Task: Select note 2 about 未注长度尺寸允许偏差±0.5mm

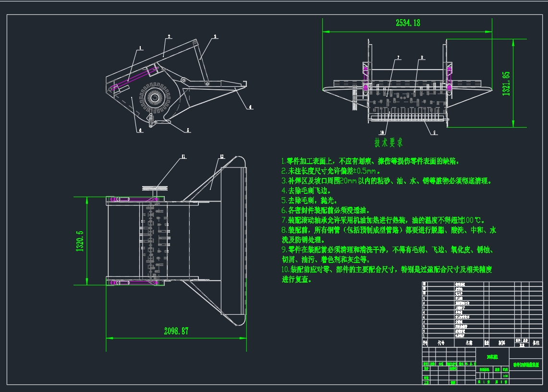Action: (x=330, y=171)
